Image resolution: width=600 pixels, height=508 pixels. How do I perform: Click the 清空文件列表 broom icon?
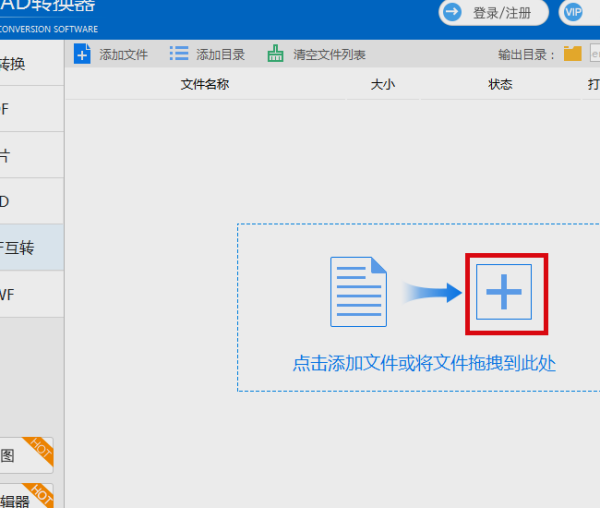click(275, 54)
